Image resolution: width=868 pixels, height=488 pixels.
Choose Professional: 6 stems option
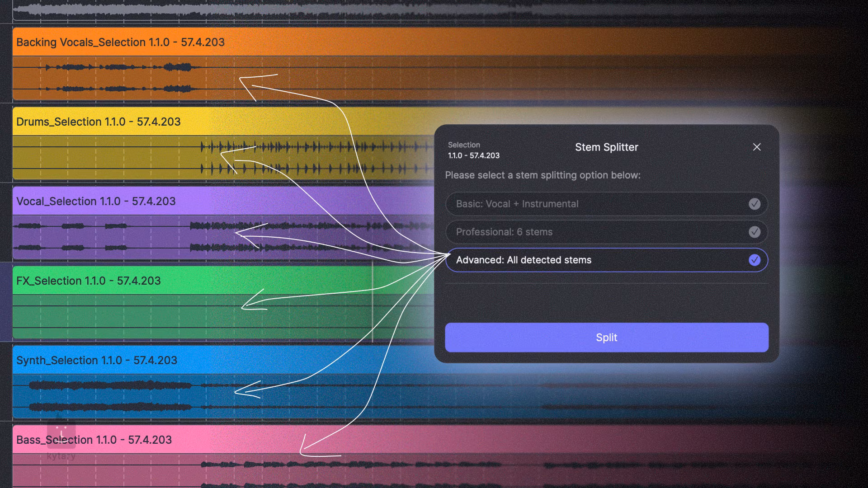point(504,232)
